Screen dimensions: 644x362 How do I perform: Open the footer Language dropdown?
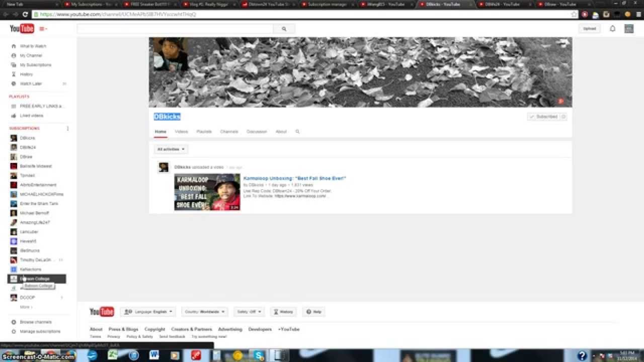tap(148, 312)
